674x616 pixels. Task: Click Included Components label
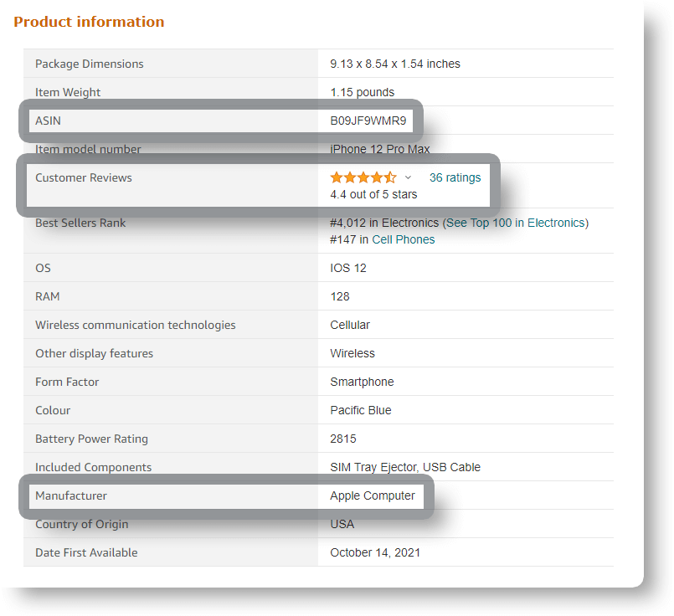(x=93, y=467)
